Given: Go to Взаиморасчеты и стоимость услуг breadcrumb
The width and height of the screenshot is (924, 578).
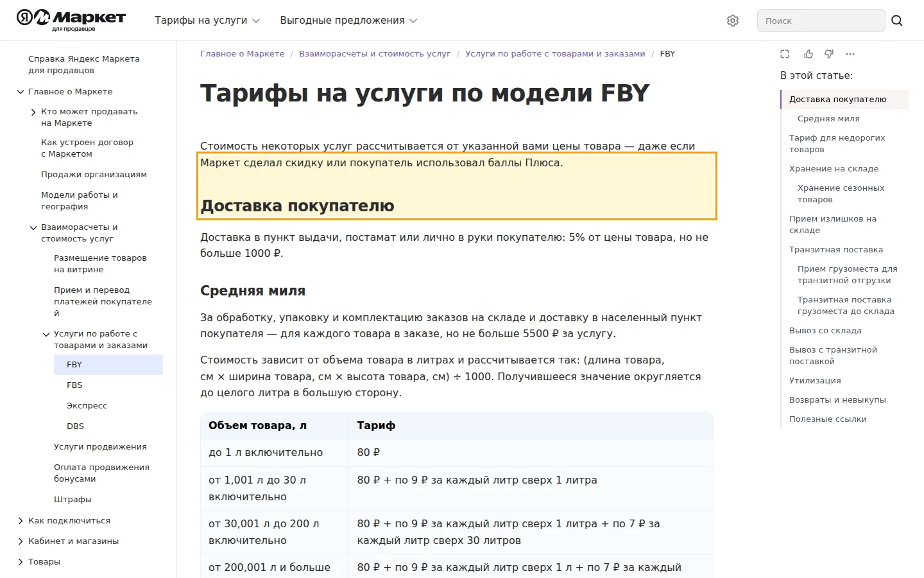Looking at the screenshot, I should [375, 54].
